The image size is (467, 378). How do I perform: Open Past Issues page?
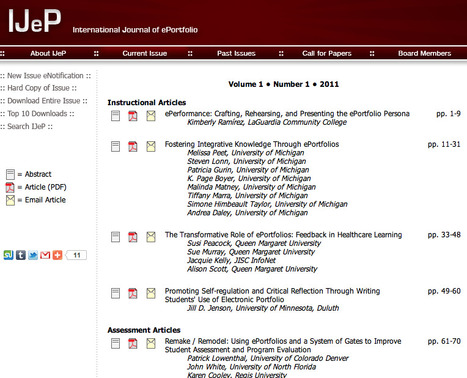pyautogui.click(x=236, y=53)
